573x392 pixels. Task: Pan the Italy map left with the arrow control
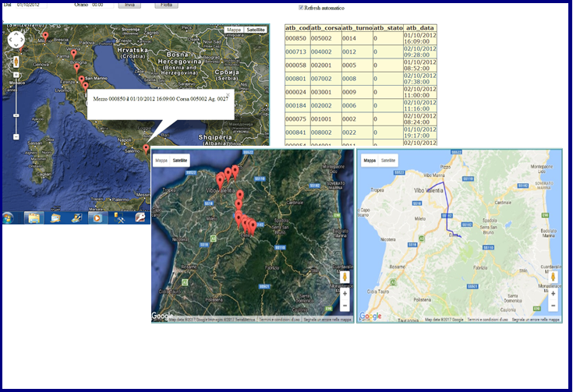tap(11, 40)
